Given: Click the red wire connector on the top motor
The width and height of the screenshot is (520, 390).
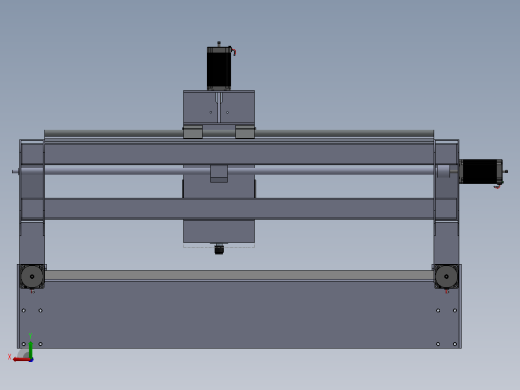Looking at the screenshot, I should pyautogui.click(x=234, y=51).
